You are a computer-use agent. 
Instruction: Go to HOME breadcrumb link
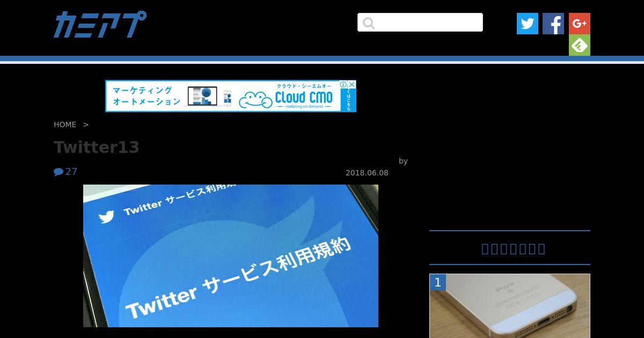[65, 124]
